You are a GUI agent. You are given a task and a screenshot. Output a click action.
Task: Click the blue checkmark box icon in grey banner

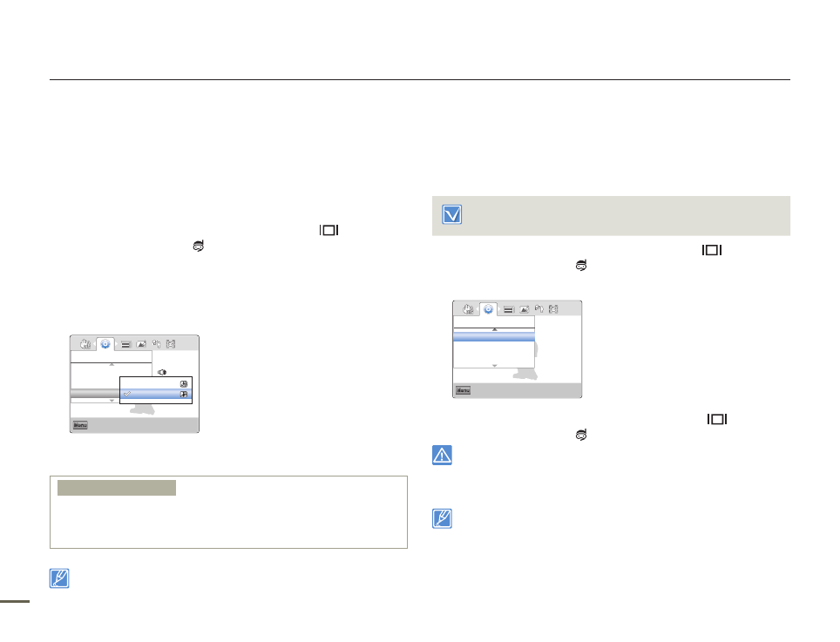click(x=450, y=215)
